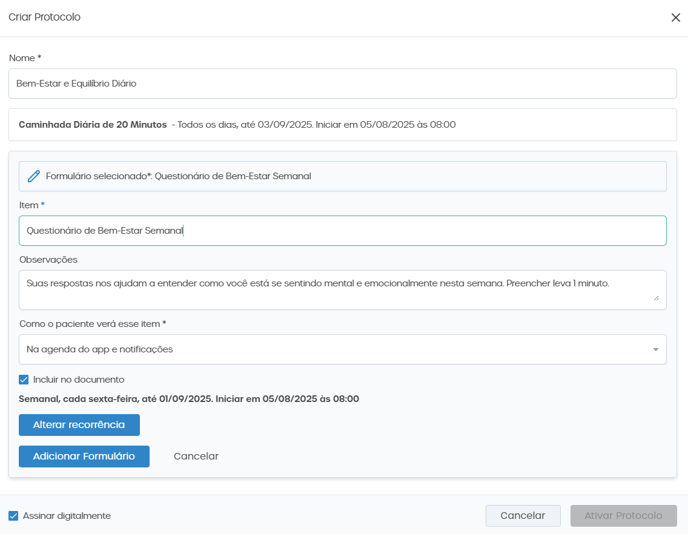688x534 pixels.
Task: Click the 'Assinar digitalmente' label
Action: pos(67,516)
